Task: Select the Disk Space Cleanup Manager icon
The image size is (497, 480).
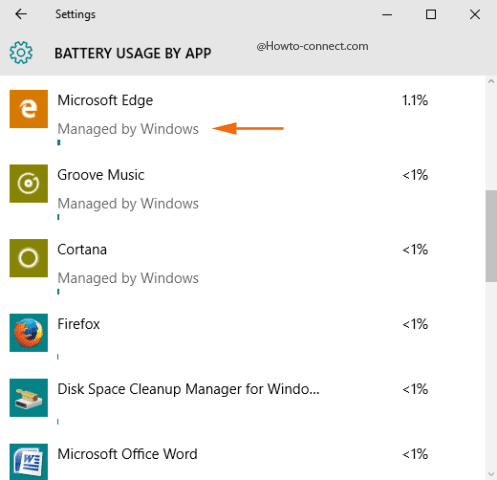Action: 29,398
